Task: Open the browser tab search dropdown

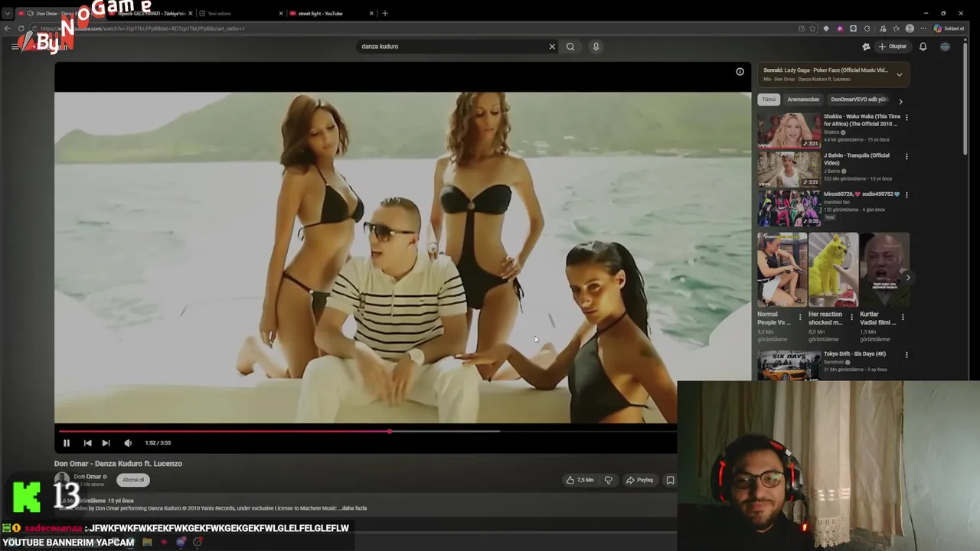Action: pyautogui.click(x=8, y=13)
